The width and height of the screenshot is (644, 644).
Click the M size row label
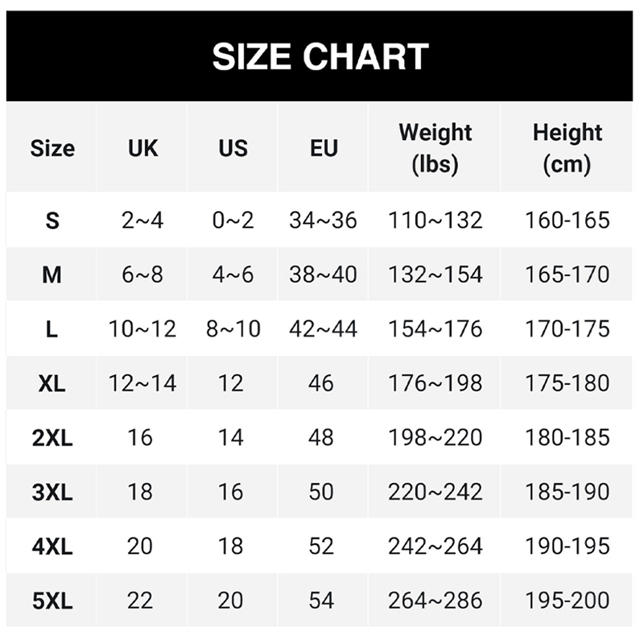(52, 275)
